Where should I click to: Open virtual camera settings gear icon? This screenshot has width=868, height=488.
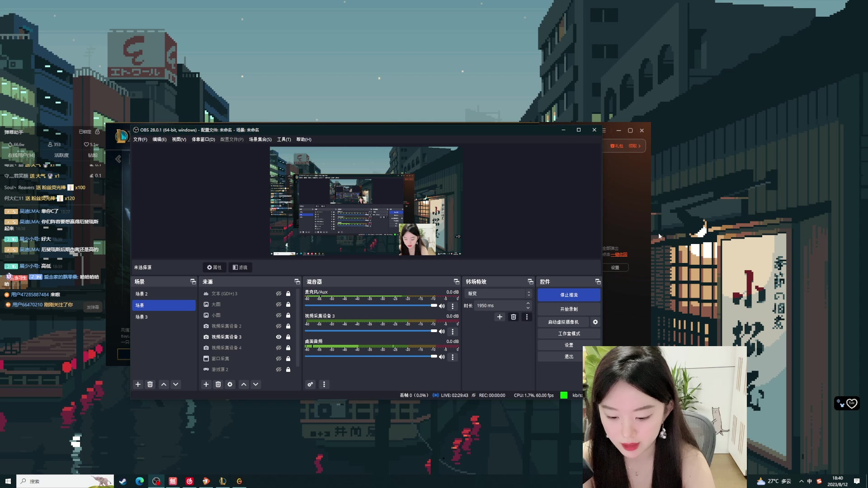pyautogui.click(x=595, y=322)
